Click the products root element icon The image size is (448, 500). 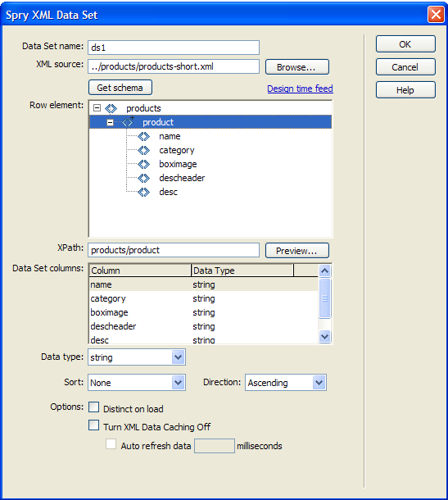[x=111, y=109]
